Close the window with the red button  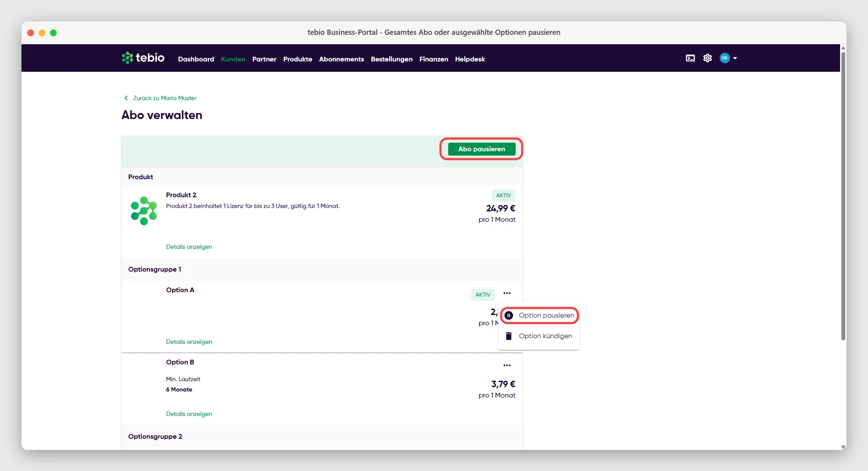click(x=31, y=33)
